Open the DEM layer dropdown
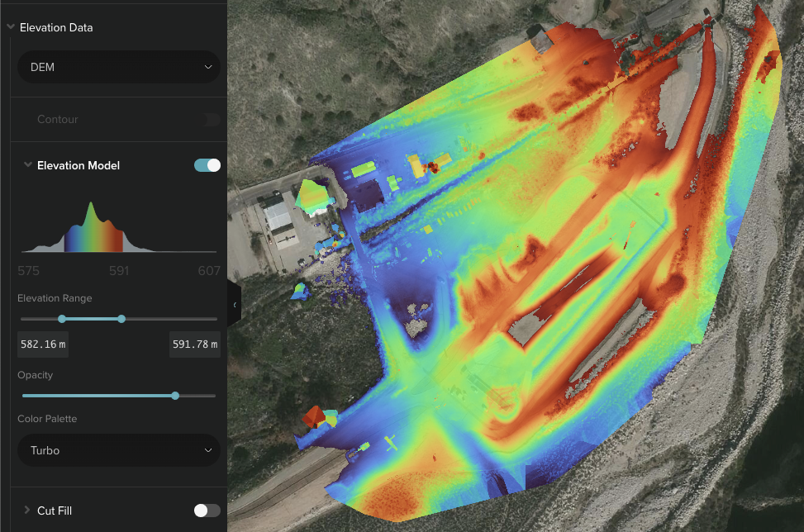804x532 pixels. [118, 67]
